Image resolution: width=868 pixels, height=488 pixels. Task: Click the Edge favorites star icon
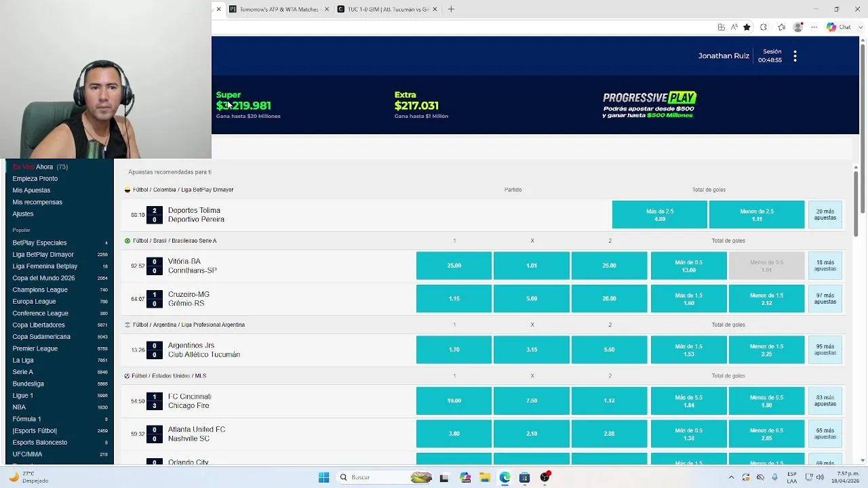point(747,27)
